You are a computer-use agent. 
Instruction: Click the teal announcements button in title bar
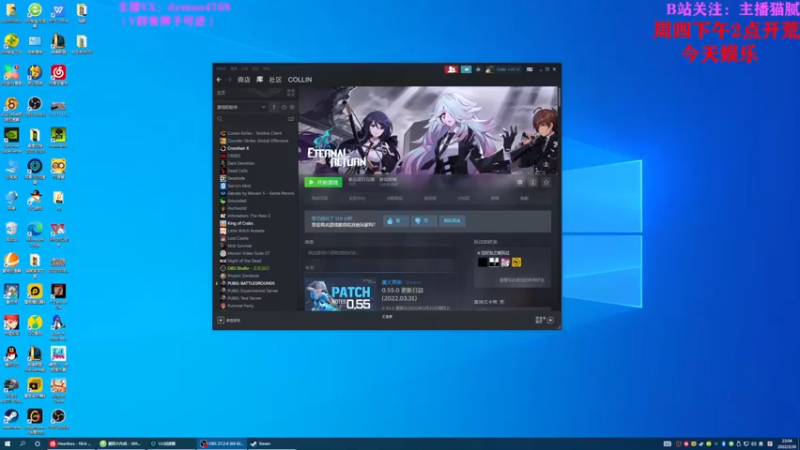(x=466, y=69)
